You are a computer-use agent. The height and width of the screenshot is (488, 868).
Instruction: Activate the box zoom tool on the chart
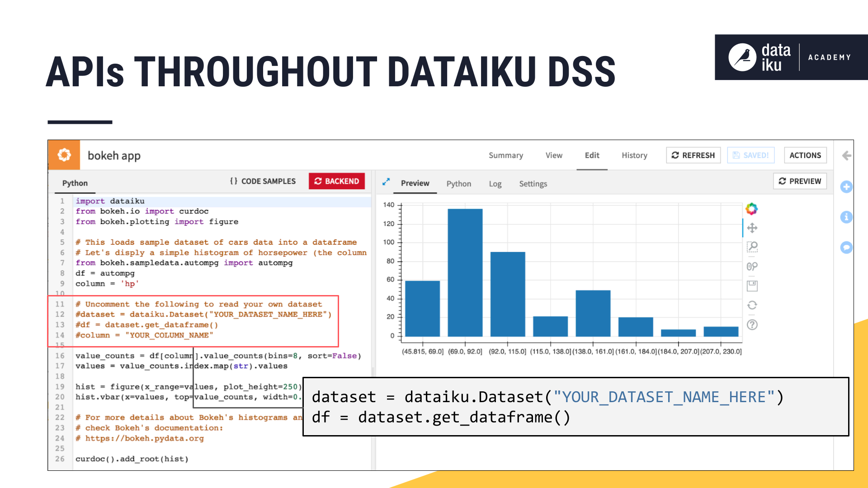pyautogui.click(x=752, y=247)
